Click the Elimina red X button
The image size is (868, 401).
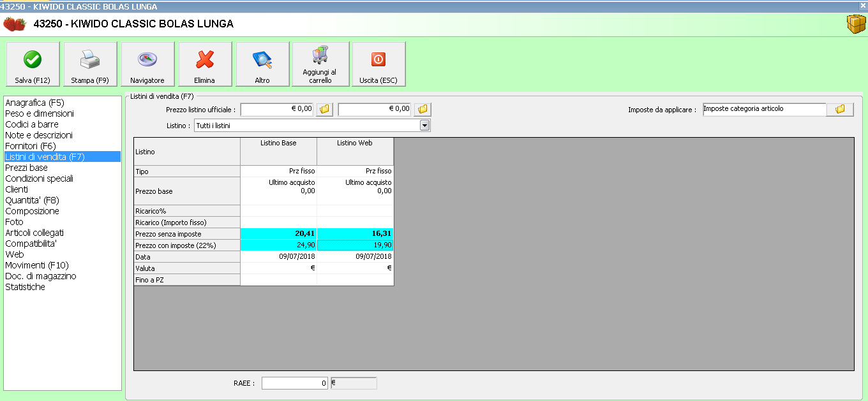[x=205, y=64]
